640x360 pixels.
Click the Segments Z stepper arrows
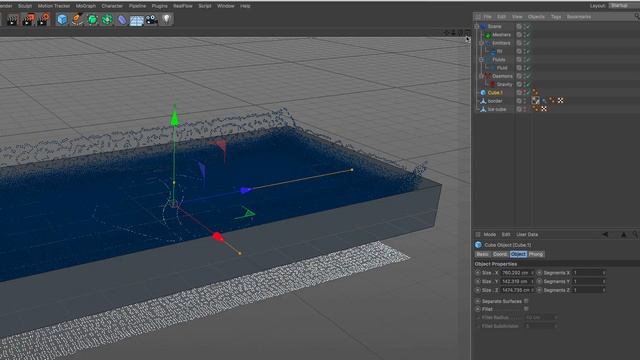pyautogui.click(x=604, y=290)
